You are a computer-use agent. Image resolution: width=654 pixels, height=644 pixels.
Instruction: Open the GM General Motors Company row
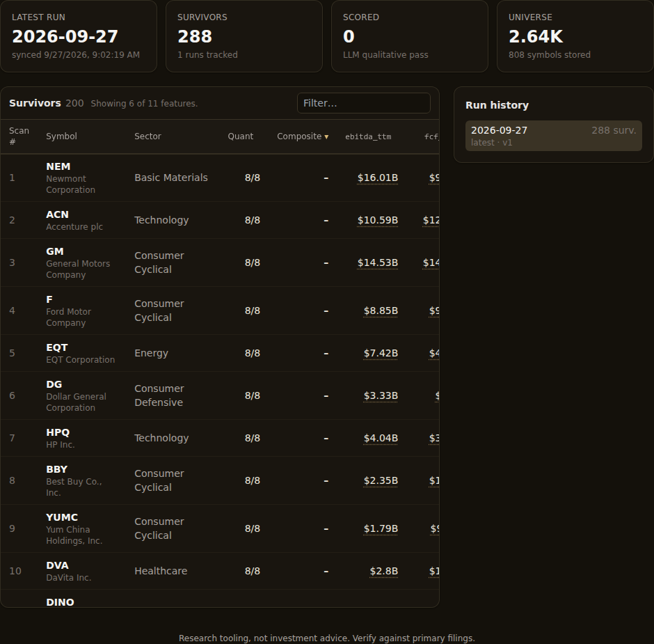(220, 262)
